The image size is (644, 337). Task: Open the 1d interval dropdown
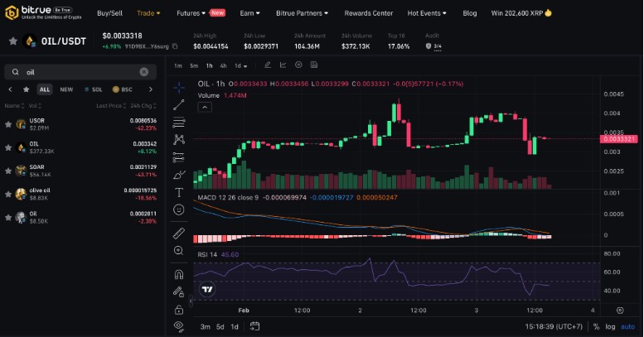pos(240,65)
